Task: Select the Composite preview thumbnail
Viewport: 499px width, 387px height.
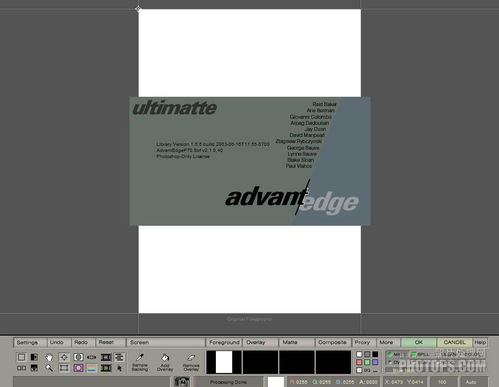Action: pyautogui.click(x=333, y=362)
